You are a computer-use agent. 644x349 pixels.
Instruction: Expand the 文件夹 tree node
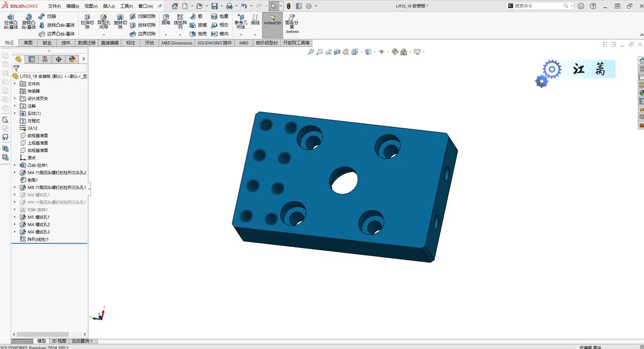15,83
